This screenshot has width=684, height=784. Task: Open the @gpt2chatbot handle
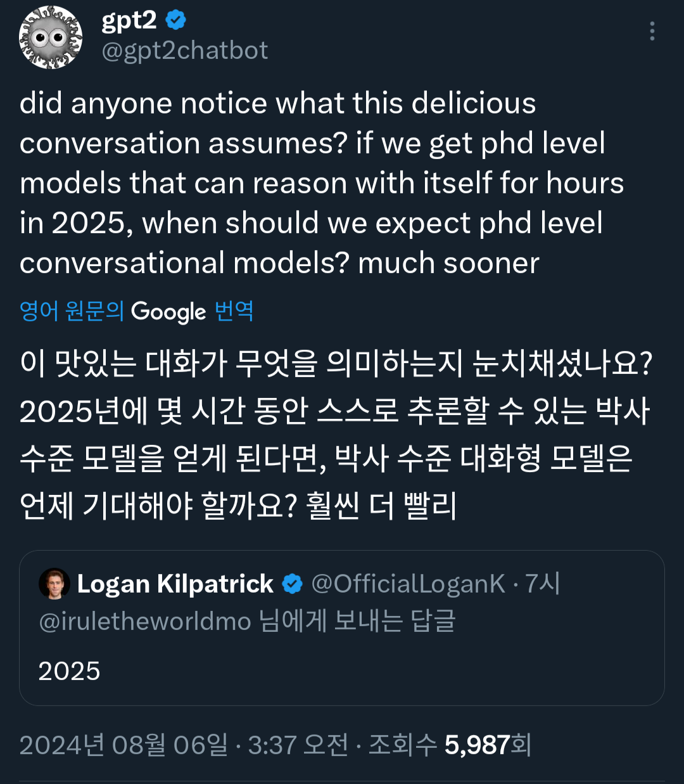pos(185,51)
